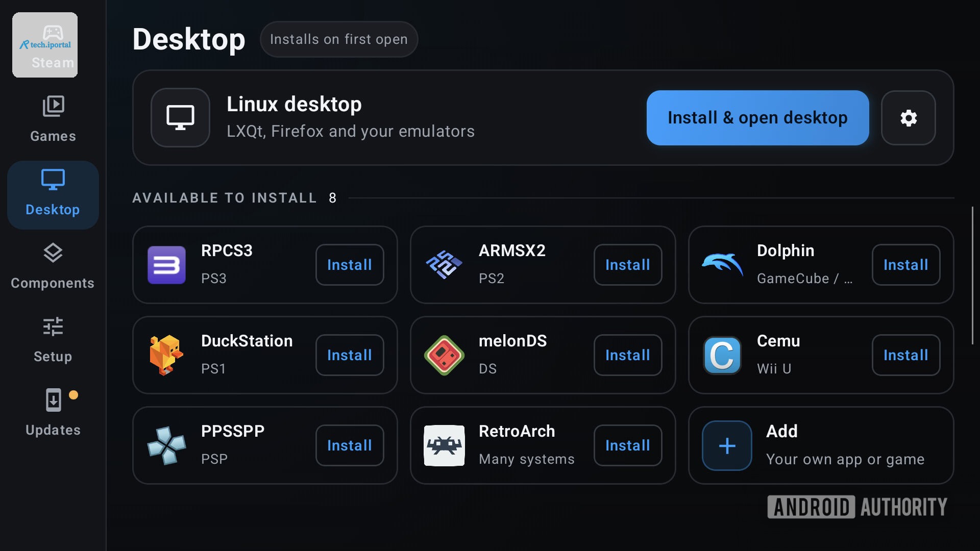Click the Dolphin emulator icon
This screenshot has height=551, width=980.
pos(722,265)
